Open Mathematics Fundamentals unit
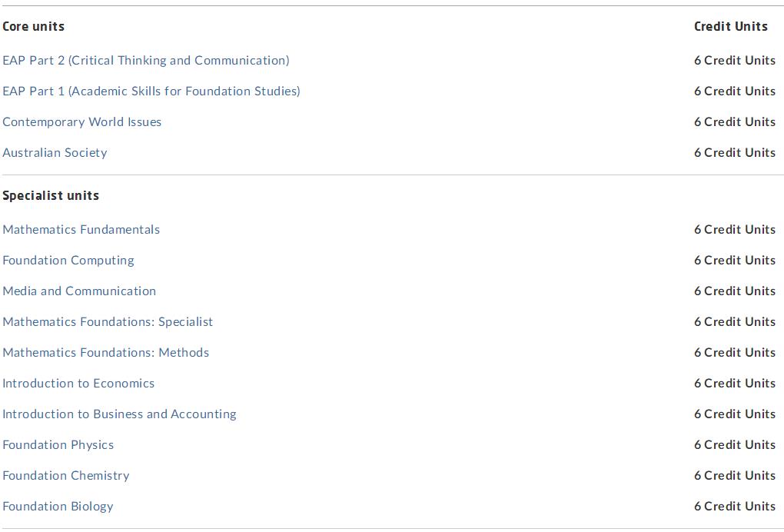 pos(81,230)
